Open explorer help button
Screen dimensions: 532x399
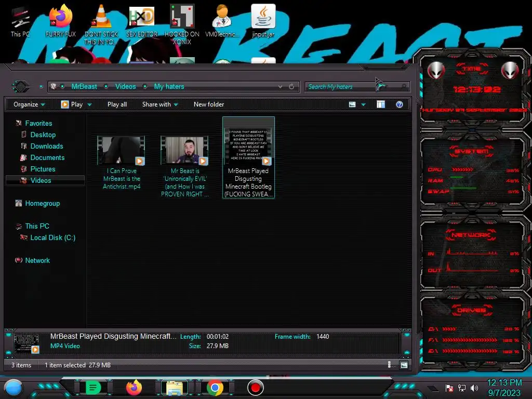click(400, 104)
